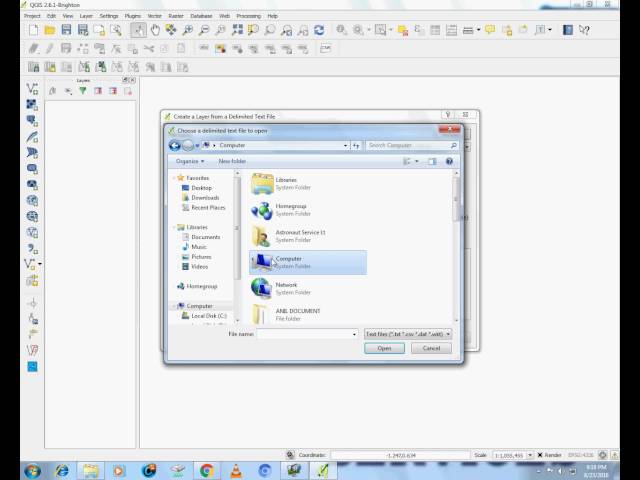Screen dimensions: 640x480
Task: Click the Save Project floppy icon
Action: pos(66,30)
